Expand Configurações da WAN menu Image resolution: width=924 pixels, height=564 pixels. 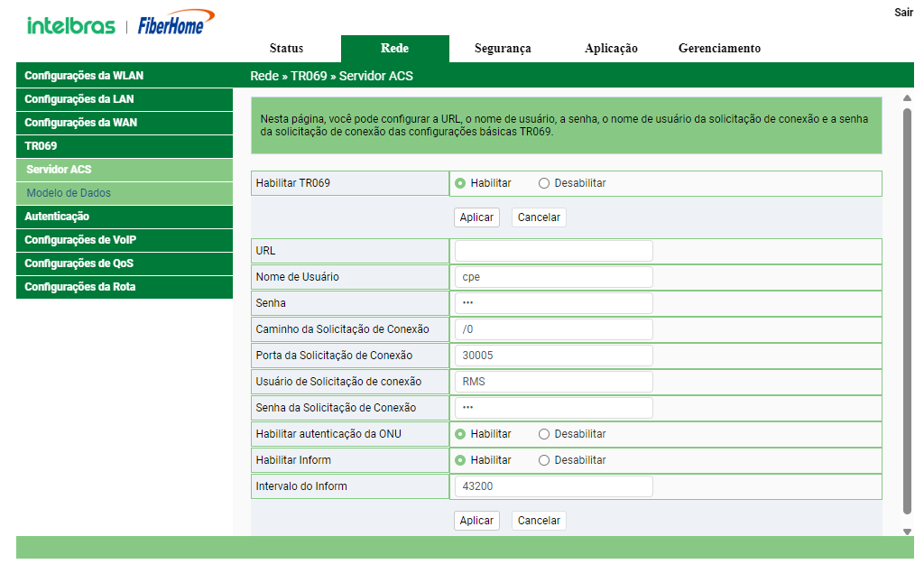125,123
